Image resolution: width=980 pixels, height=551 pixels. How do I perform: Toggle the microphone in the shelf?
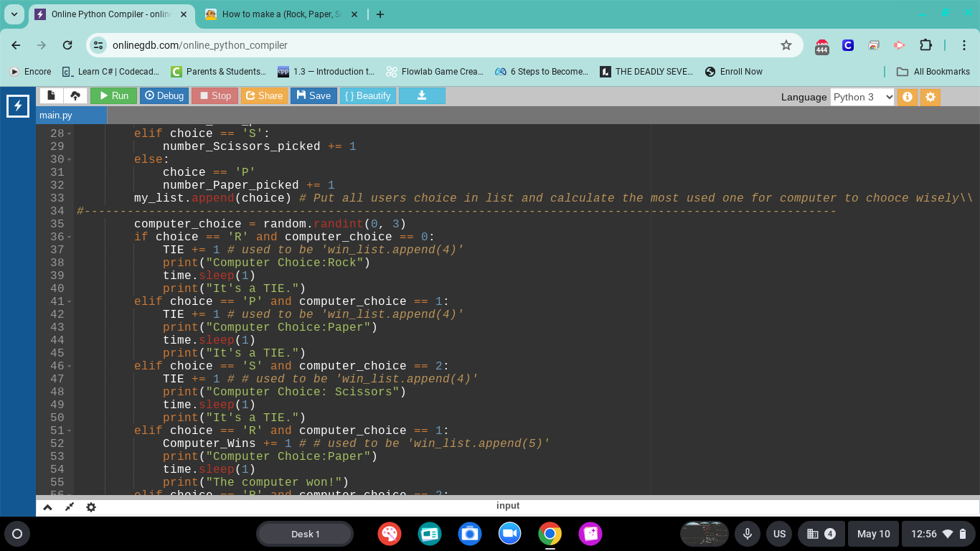point(747,534)
